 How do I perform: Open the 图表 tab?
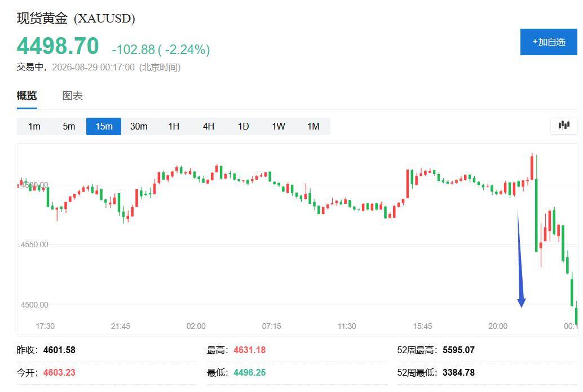pos(73,96)
